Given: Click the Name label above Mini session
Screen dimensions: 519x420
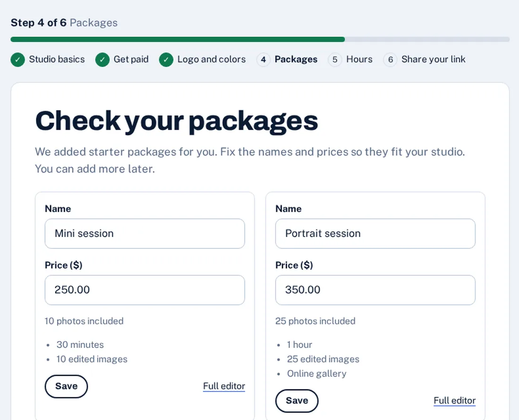Looking at the screenshot, I should pos(58,209).
